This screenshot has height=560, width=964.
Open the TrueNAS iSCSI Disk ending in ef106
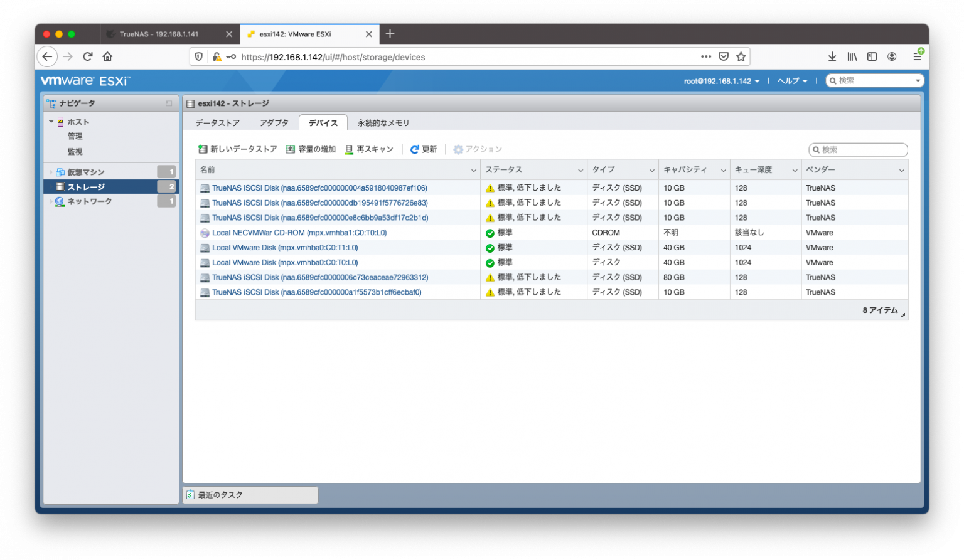tap(320, 187)
